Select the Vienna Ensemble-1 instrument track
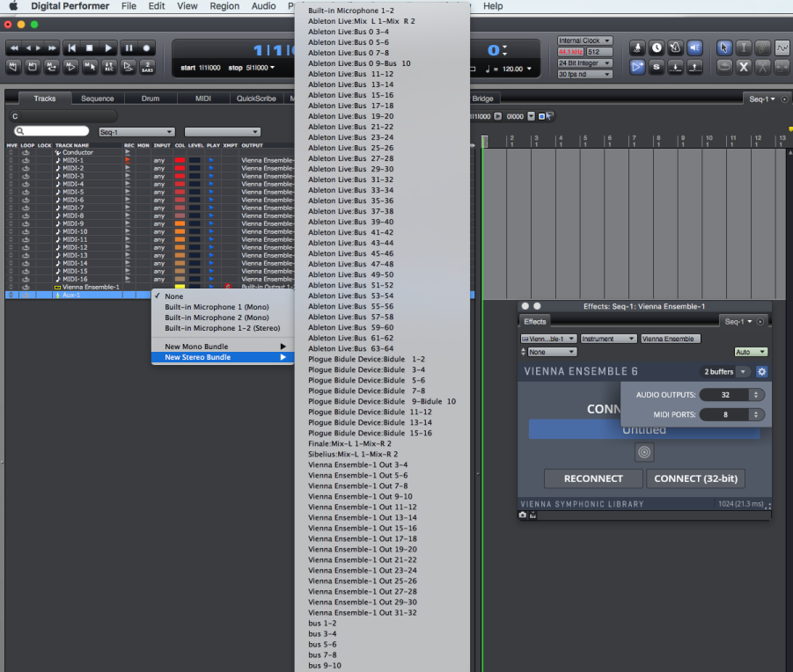Viewport: 793px width, 672px height. pos(91,287)
